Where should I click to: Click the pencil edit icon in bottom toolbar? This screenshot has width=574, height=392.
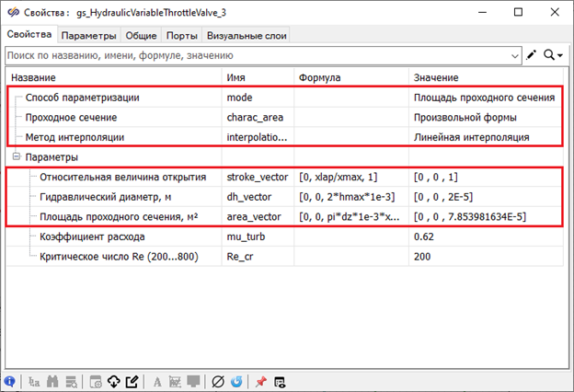pyautogui.click(x=132, y=380)
